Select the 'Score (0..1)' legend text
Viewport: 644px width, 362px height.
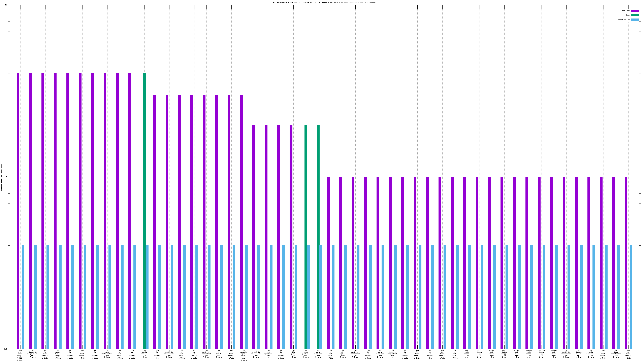[x=624, y=20]
